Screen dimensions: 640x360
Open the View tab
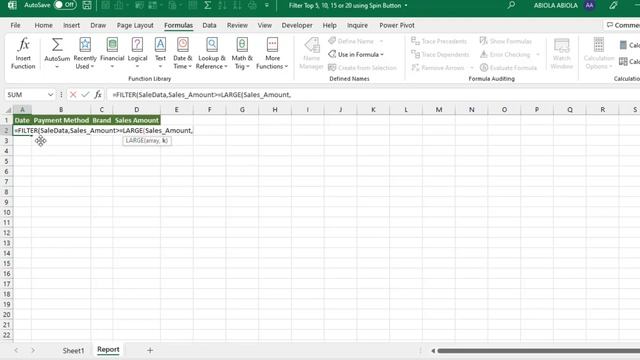pyautogui.click(x=264, y=25)
